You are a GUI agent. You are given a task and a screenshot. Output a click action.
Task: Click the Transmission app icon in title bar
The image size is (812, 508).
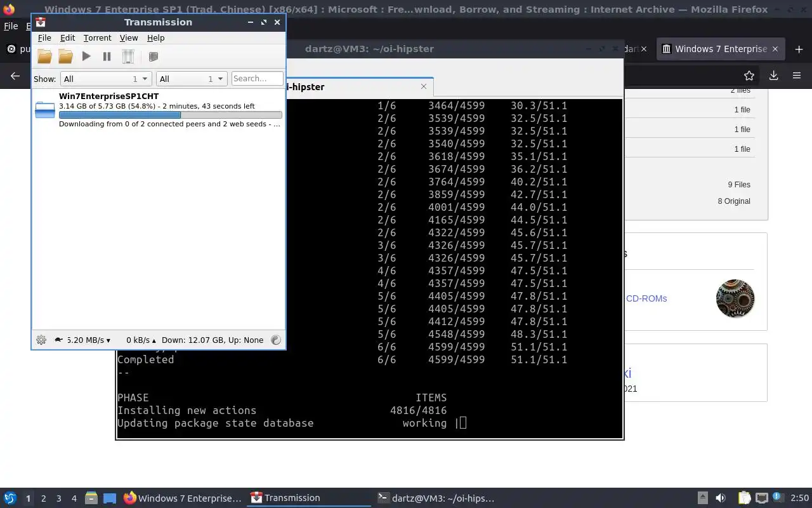point(41,22)
